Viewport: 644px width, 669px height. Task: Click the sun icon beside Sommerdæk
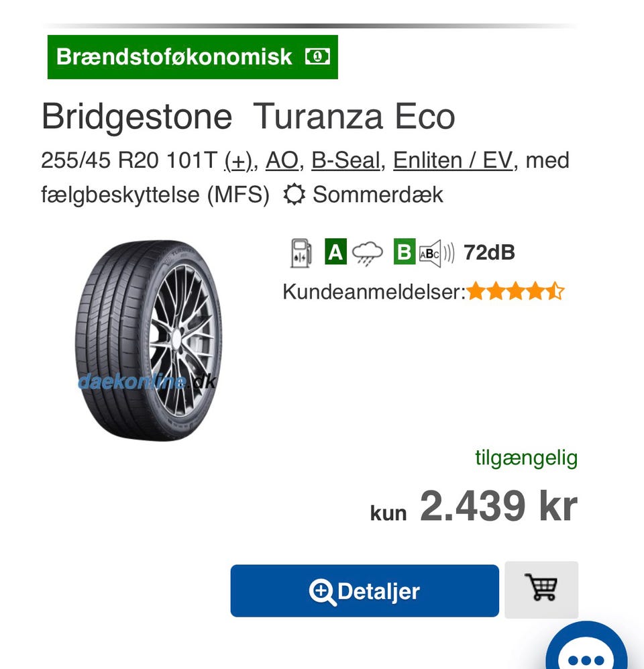[x=294, y=195]
